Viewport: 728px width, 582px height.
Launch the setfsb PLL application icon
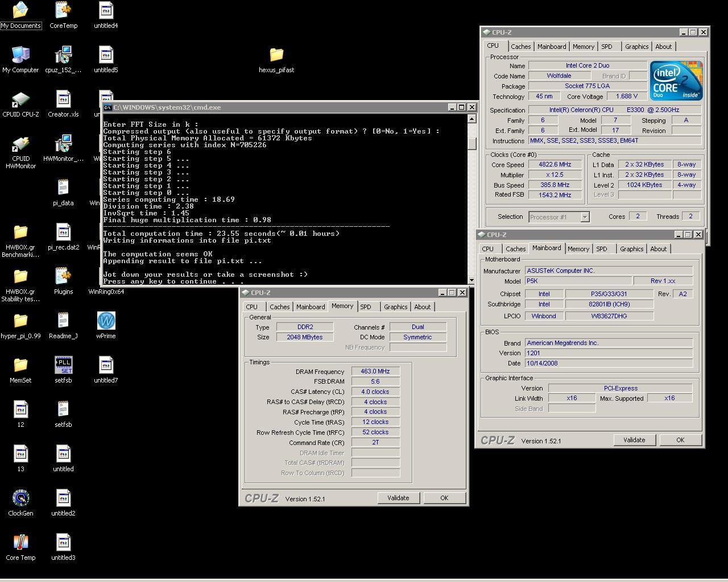point(63,370)
